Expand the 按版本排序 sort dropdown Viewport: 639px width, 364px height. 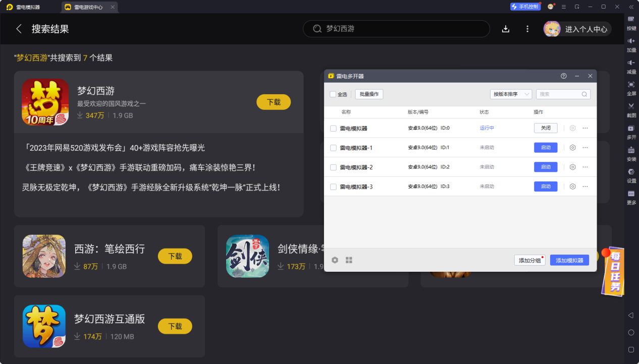pos(511,94)
